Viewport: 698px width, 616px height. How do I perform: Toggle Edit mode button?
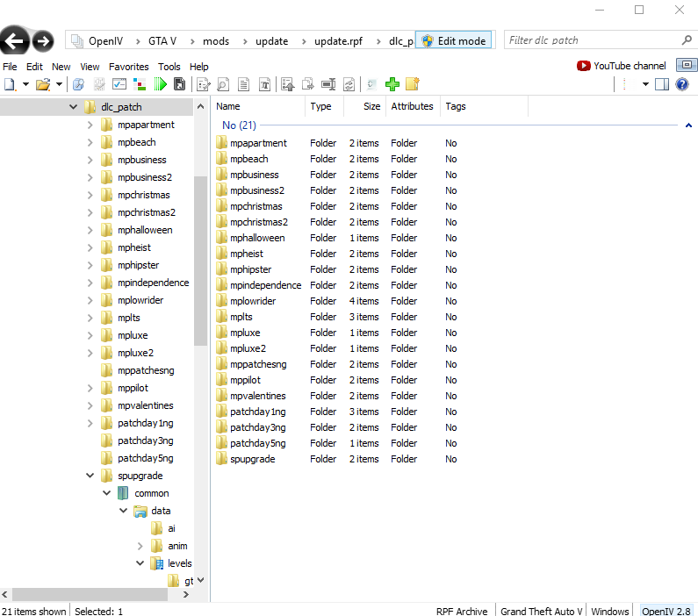click(x=453, y=40)
